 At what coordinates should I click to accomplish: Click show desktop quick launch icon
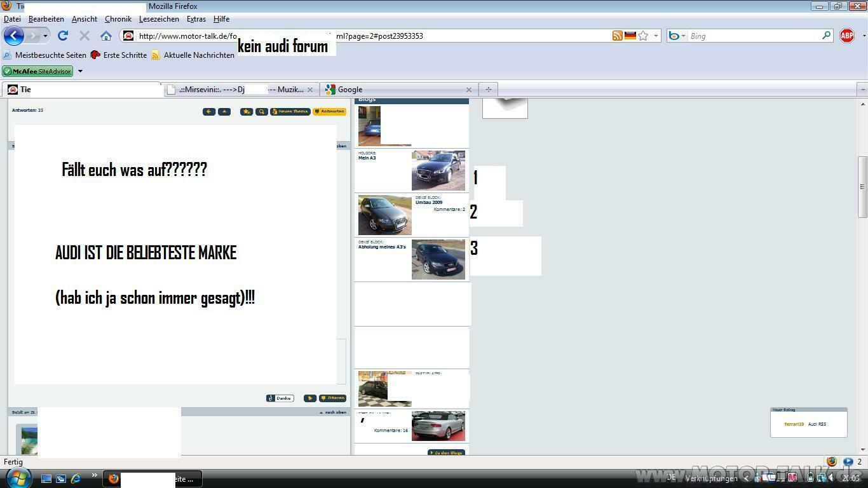[x=46, y=478]
